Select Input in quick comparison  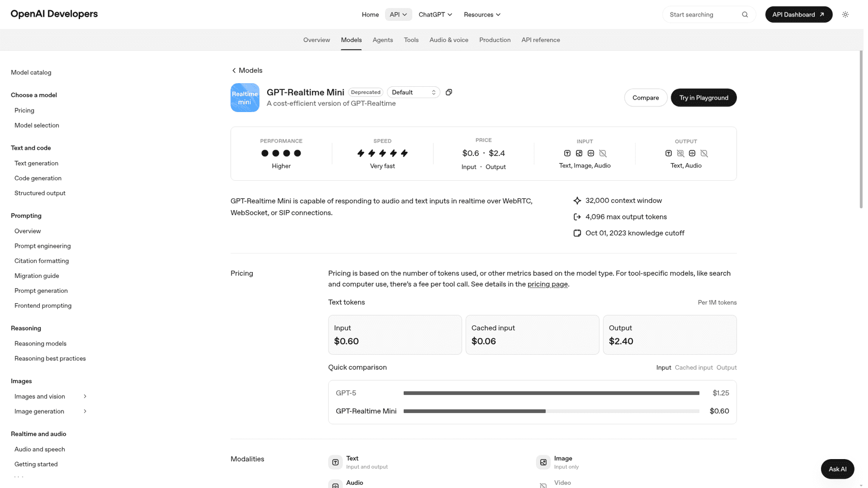[x=663, y=368]
